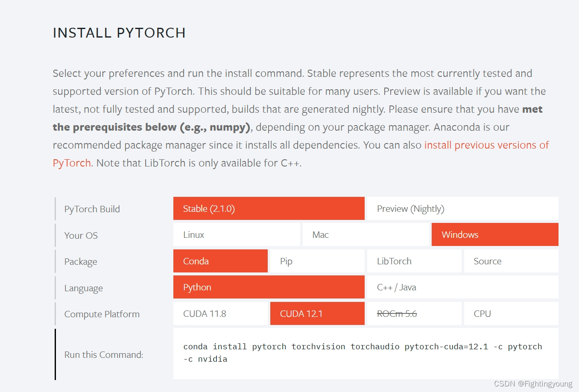The height and width of the screenshot is (392, 579).
Task: Select Source as the package option
Action: tap(511, 261)
